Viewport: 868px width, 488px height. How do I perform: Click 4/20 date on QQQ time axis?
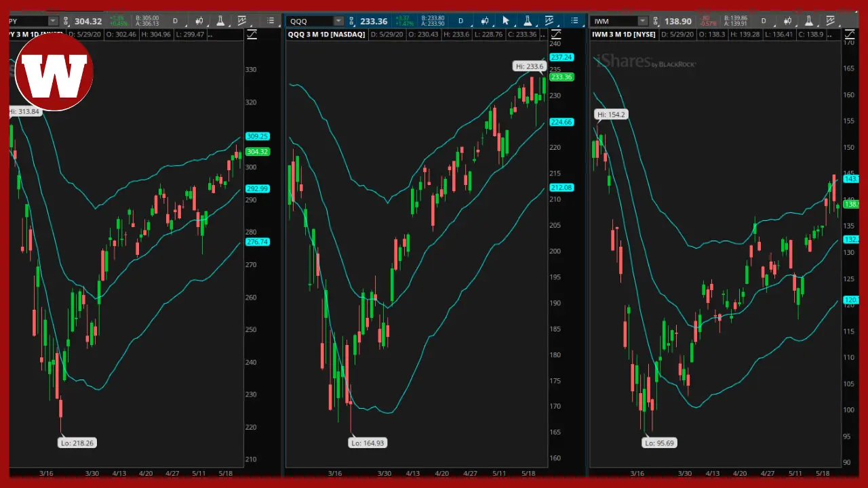pos(441,473)
